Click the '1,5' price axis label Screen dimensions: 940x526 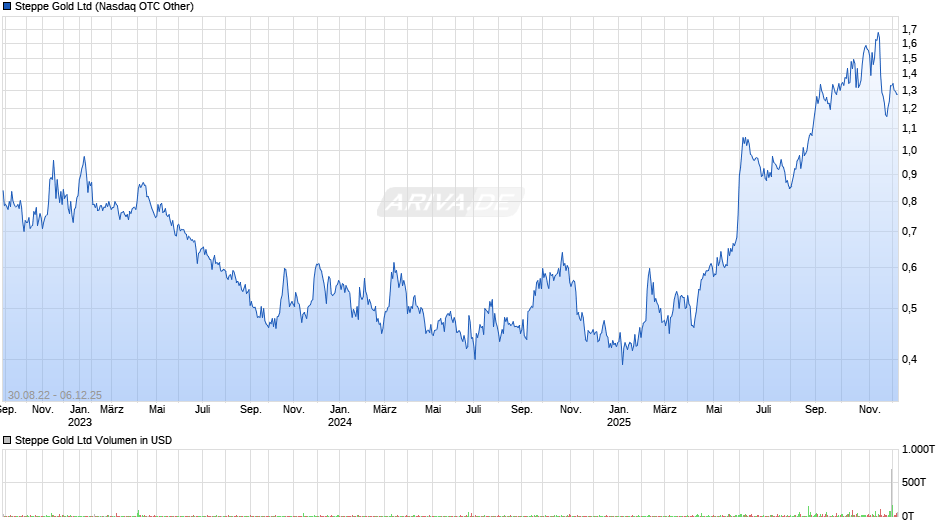tap(909, 58)
